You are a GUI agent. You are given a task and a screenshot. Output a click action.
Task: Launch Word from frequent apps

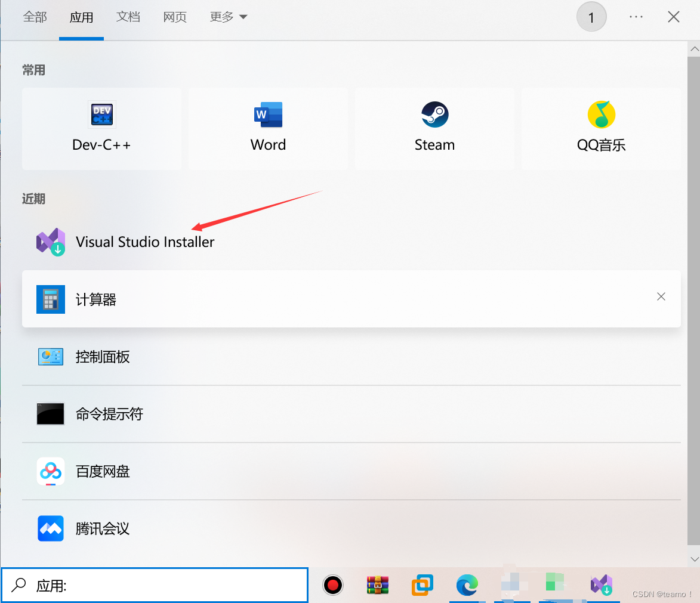point(268,129)
